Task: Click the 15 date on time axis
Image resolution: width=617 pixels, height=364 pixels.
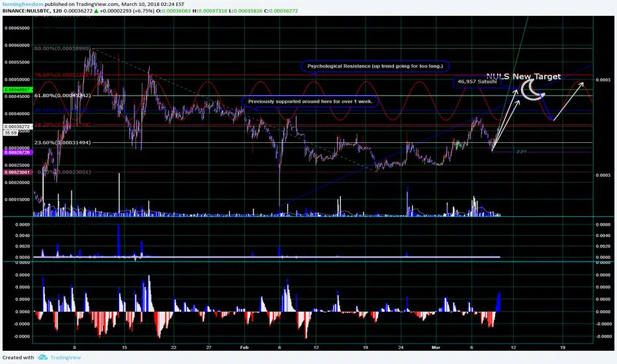Action: (124, 347)
